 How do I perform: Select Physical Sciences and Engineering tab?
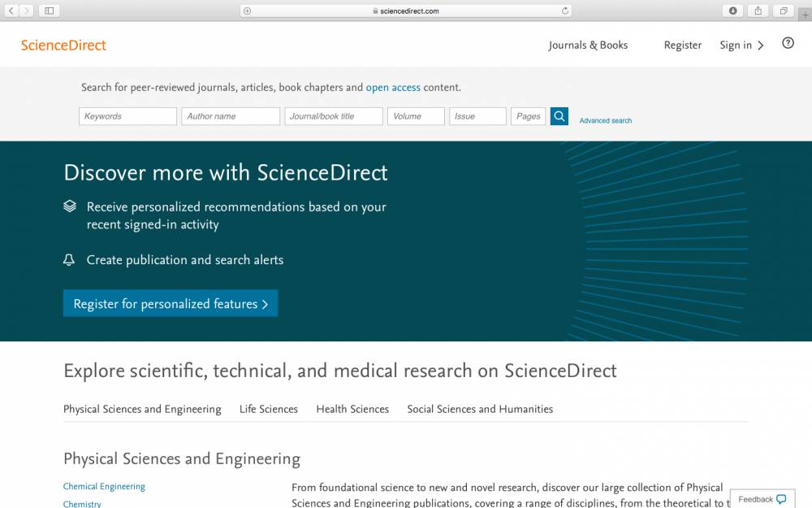tap(142, 409)
